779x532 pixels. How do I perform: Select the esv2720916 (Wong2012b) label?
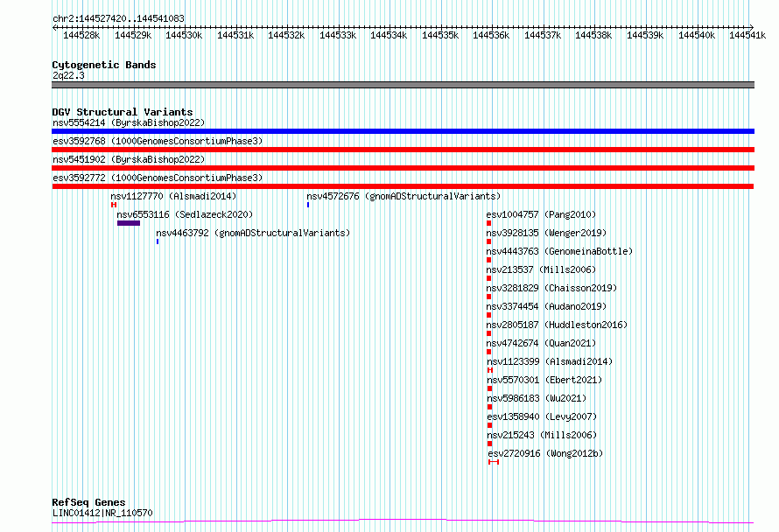coord(545,453)
